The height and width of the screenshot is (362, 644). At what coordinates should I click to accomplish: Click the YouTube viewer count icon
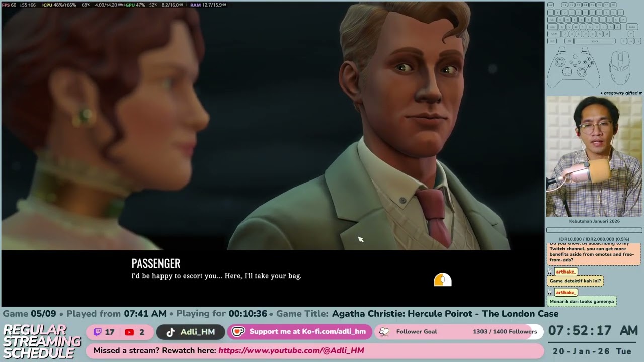point(129,332)
